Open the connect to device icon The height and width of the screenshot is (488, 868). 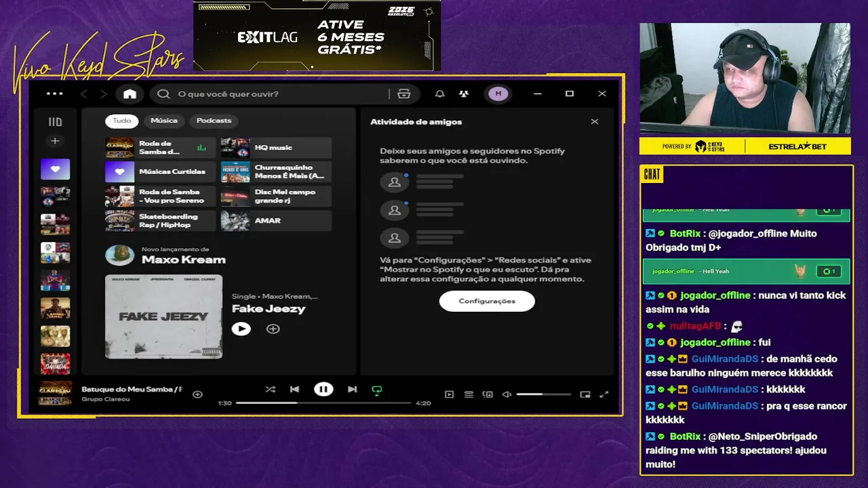tap(488, 394)
